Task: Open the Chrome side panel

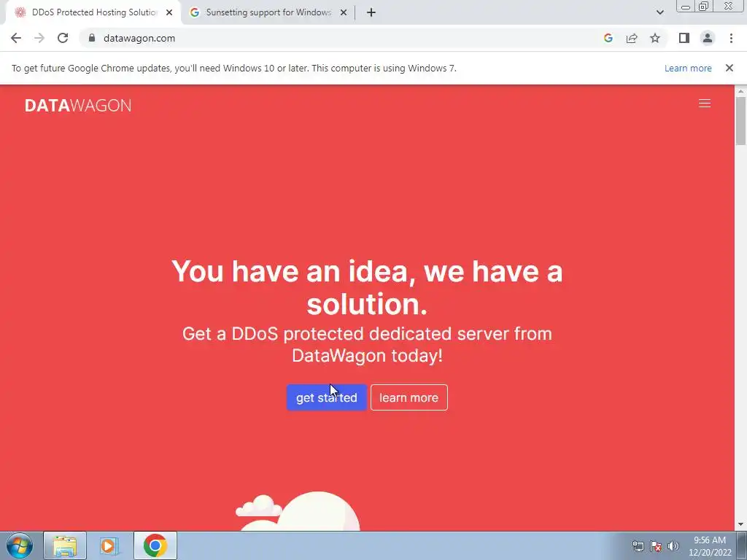Action: [x=684, y=38]
